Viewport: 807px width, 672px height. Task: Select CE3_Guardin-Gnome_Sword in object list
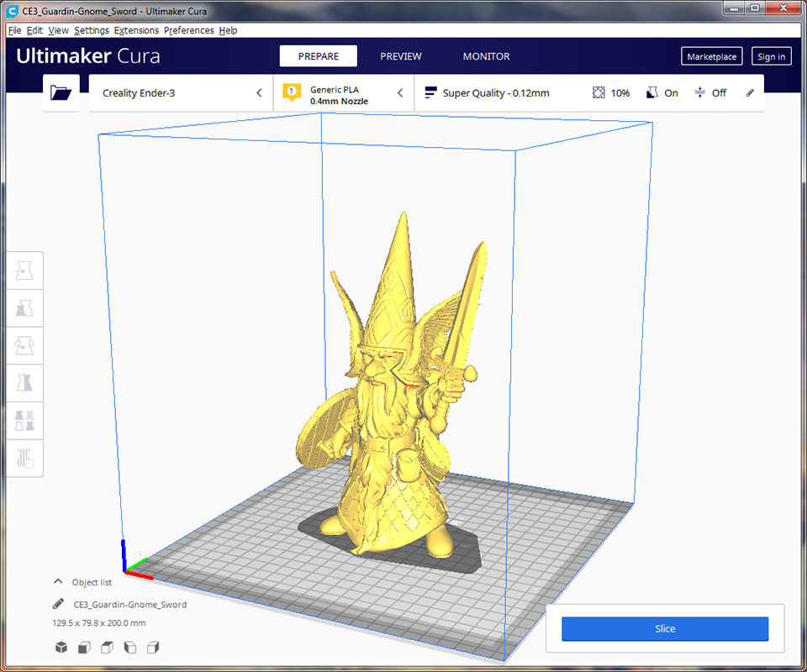coord(129,604)
